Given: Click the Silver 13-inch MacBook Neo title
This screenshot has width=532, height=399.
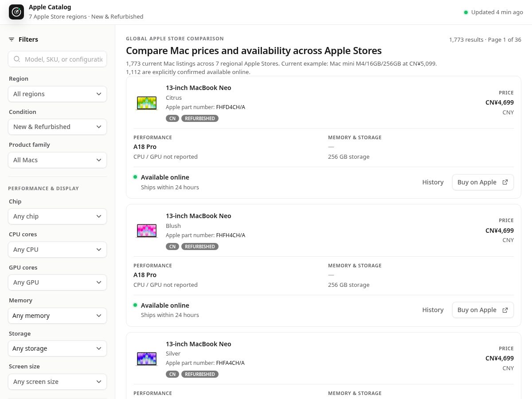Looking at the screenshot, I should coord(199,344).
